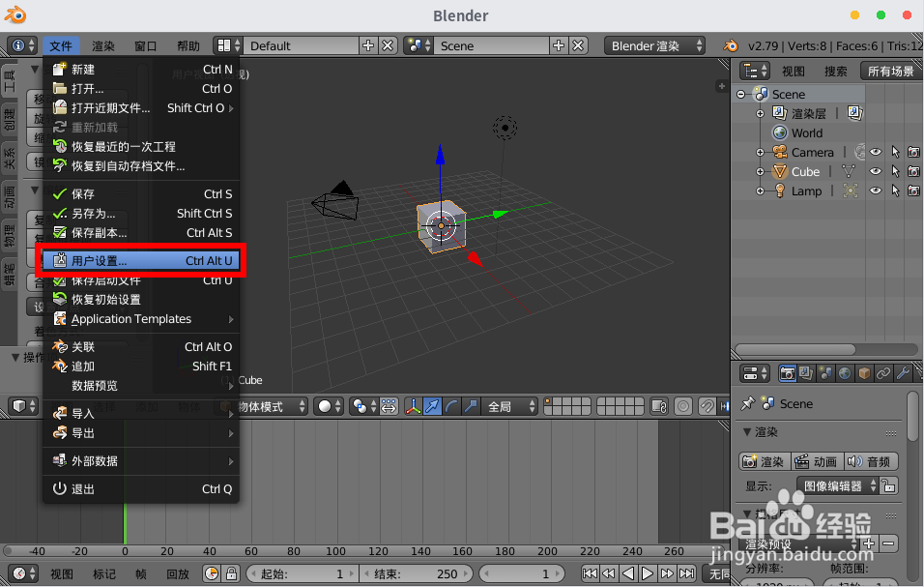
Task: Click scene browse icon
Action: [419, 46]
